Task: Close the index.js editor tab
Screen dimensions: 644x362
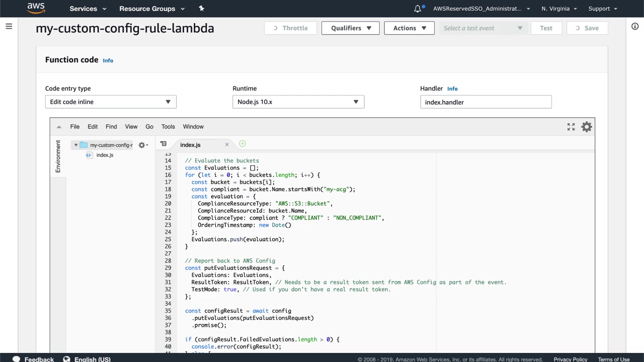Action: [x=227, y=145]
